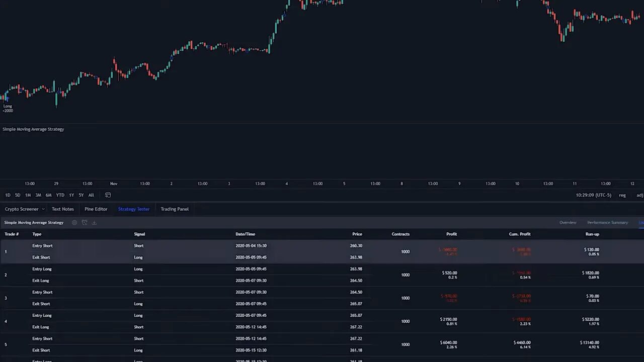Screen dimensions: 644x362
Task: Regenerate the strategy tester report
Action: 85,222
